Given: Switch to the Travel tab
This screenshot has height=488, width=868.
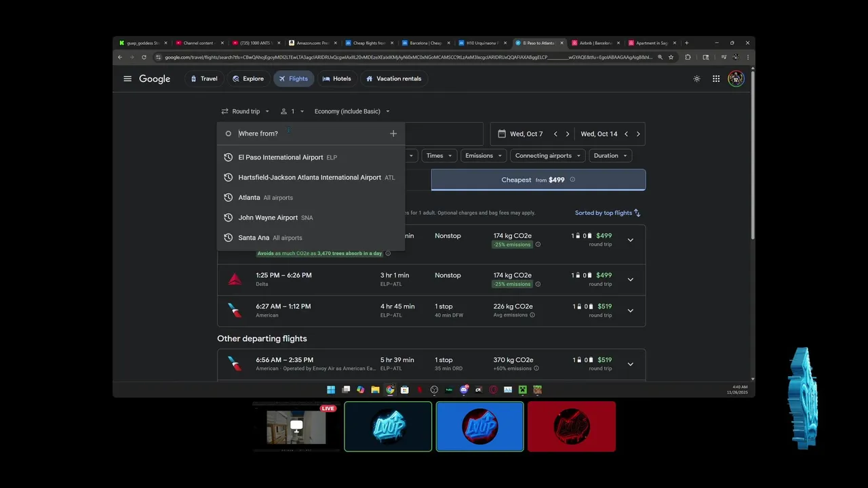Looking at the screenshot, I should click(204, 79).
